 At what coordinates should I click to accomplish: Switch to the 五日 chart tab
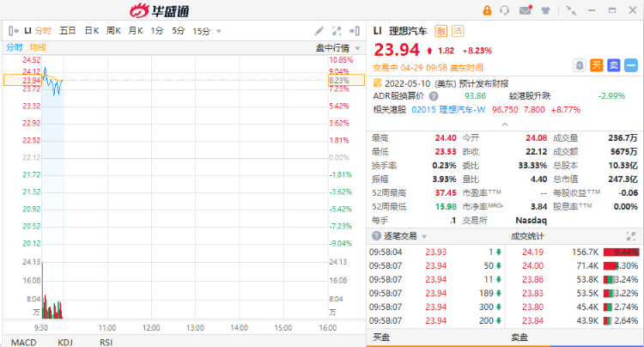(x=68, y=31)
